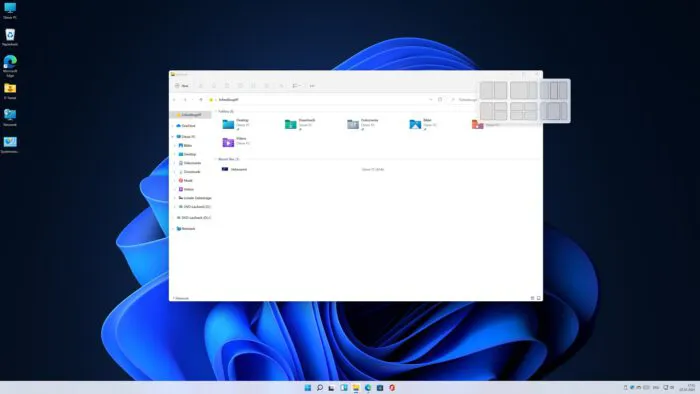
Task: Open the Desktop folder in the main pane
Action: [236, 124]
